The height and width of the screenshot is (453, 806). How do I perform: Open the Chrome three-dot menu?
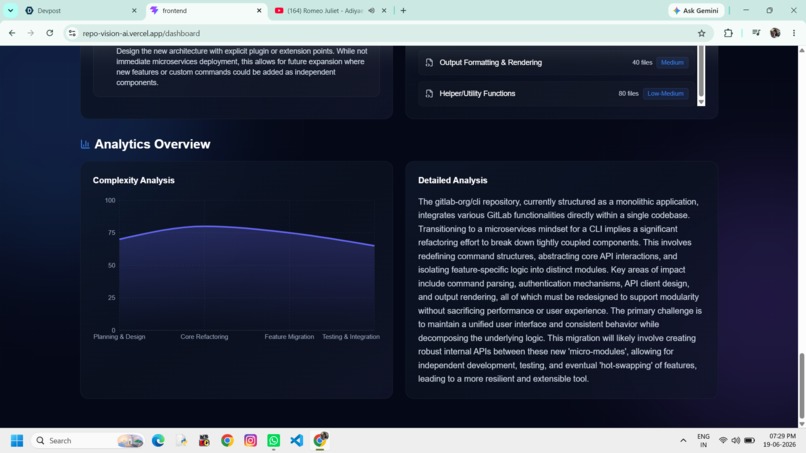coord(794,33)
